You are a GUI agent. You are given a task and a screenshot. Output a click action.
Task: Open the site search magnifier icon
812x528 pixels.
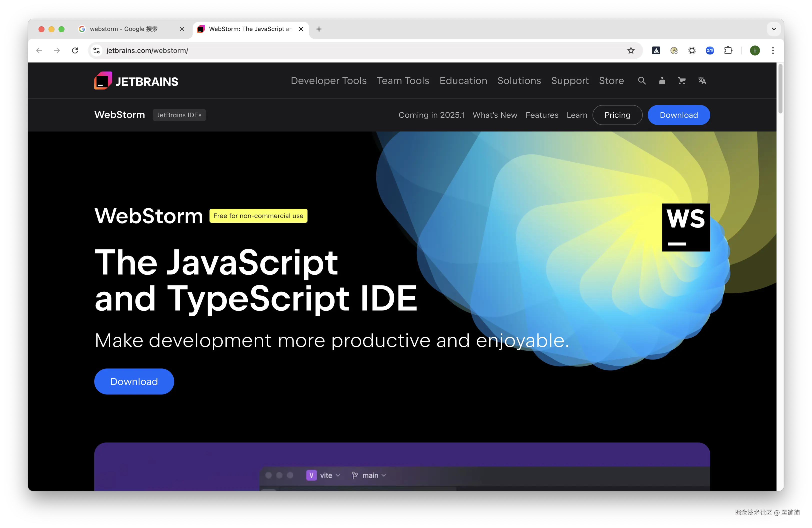642,81
